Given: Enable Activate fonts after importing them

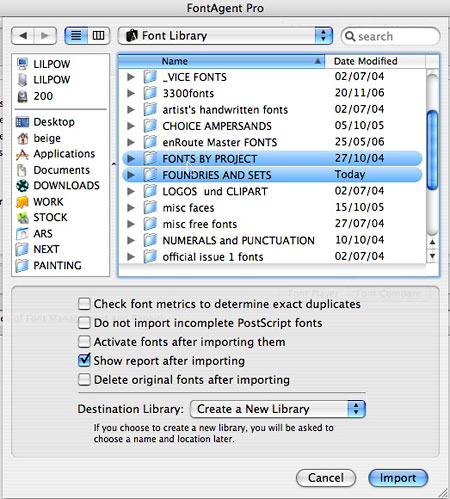Looking at the screenshot, I should 84,342.
